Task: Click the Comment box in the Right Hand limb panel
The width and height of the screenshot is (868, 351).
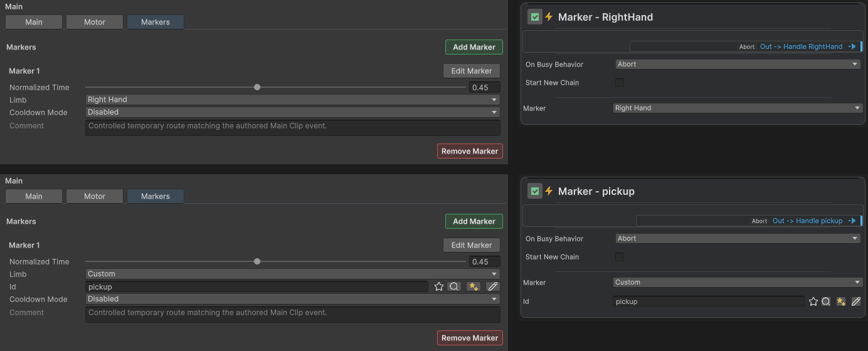Action: [292, 128]
